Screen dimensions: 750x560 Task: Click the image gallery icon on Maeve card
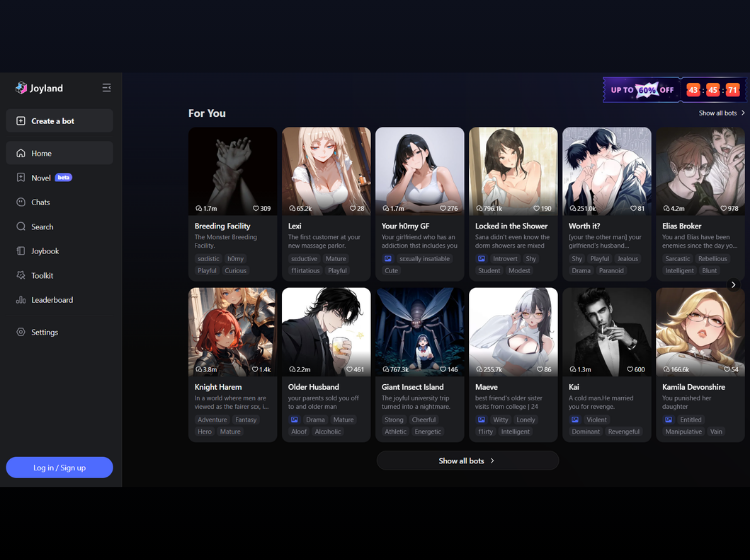[482, 419]
